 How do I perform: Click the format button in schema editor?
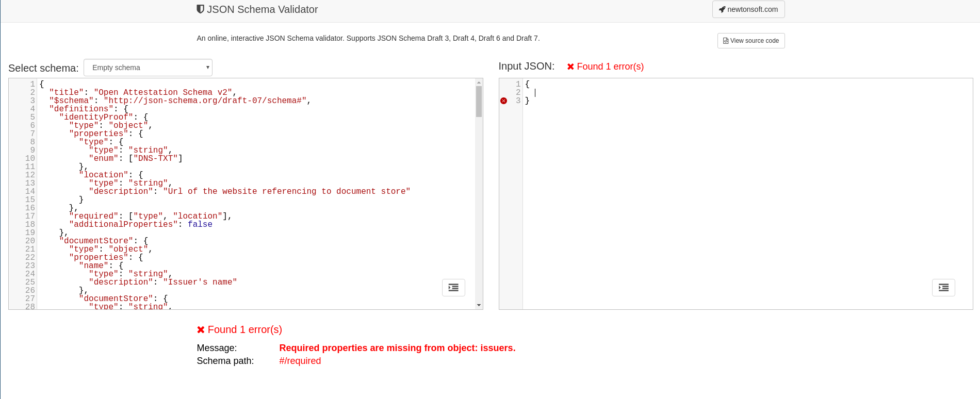point(453,288)
